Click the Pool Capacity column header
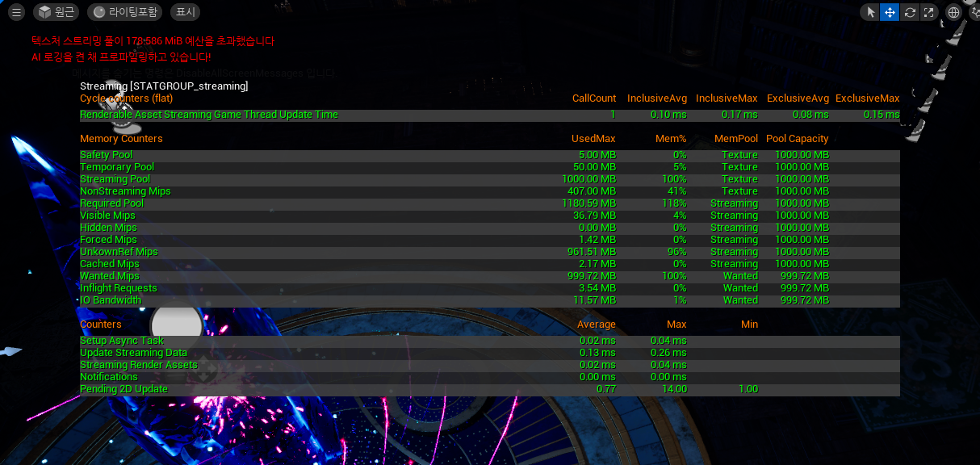This screenshot has height=465, width=980. 798,139
